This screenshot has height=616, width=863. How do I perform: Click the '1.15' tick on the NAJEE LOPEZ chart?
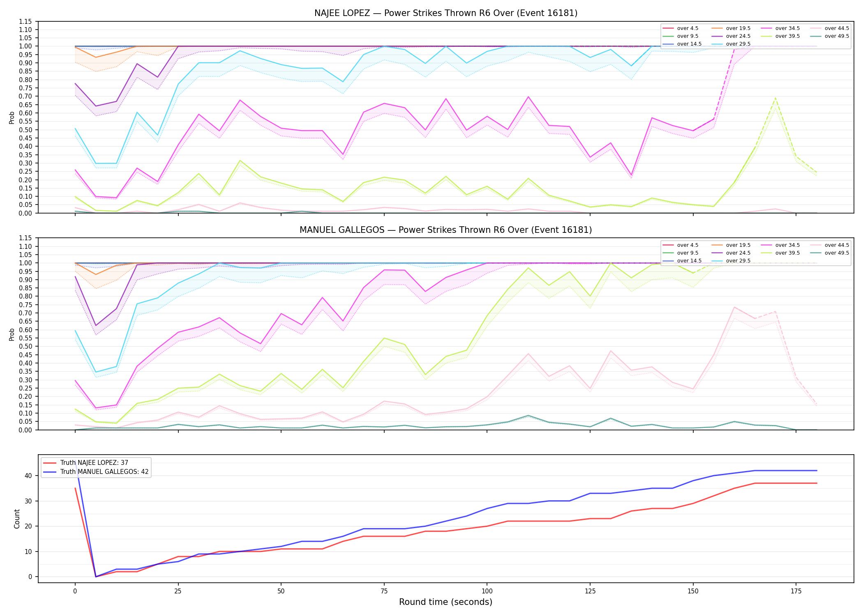click(x=25, y=21)
